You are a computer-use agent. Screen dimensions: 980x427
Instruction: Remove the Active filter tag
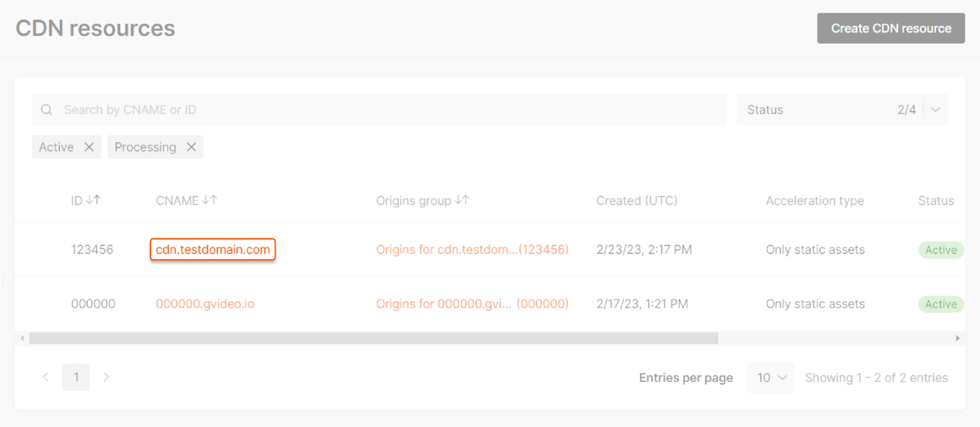89,147
